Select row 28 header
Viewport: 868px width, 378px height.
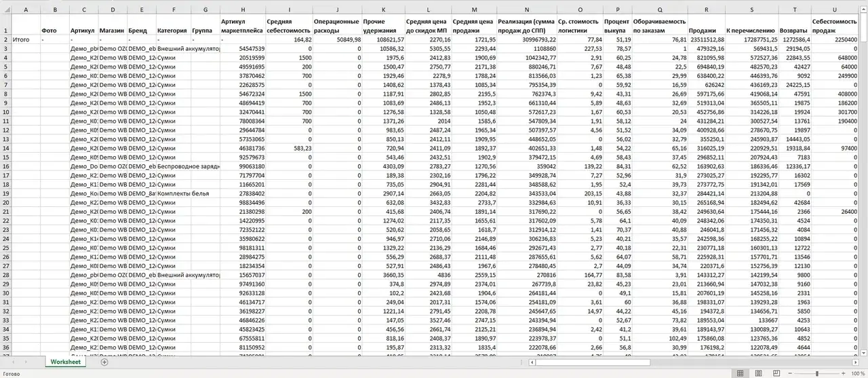click(x=5, y=275)
